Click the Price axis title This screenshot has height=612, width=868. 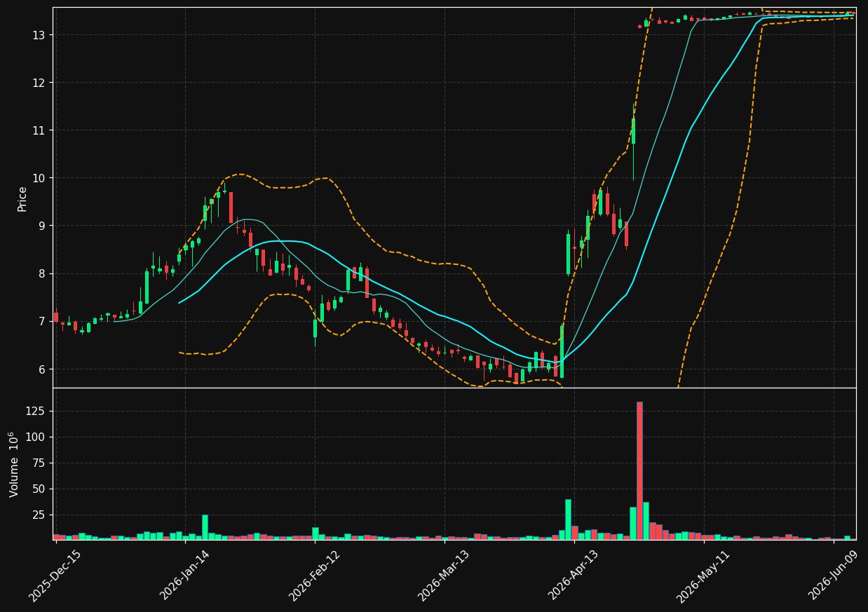coord(22,198)
